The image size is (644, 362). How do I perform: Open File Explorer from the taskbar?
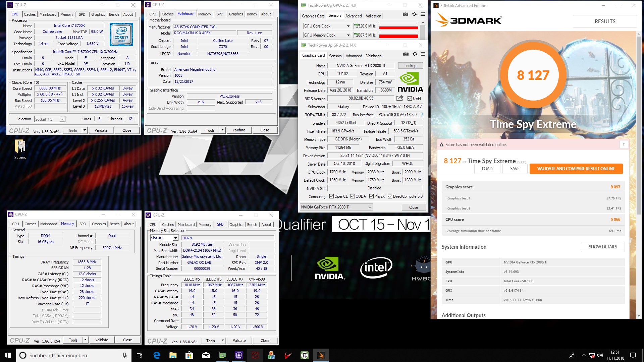pos(173,355)
